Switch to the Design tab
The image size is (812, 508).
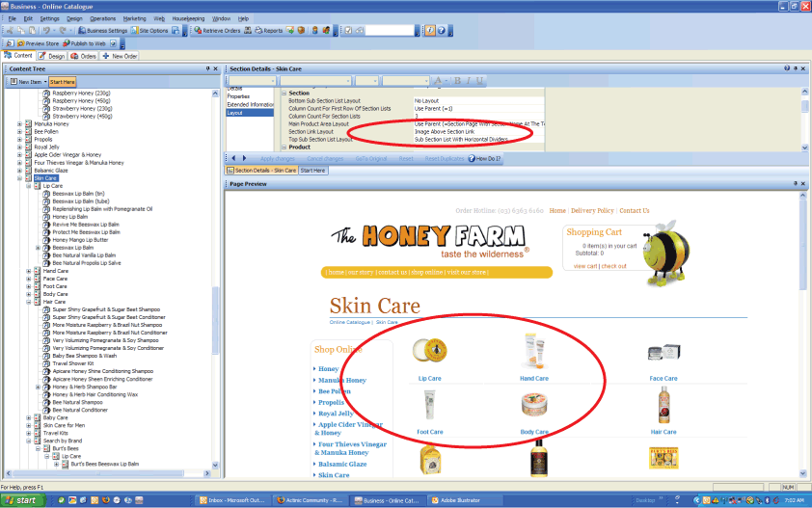pos(53,56)
